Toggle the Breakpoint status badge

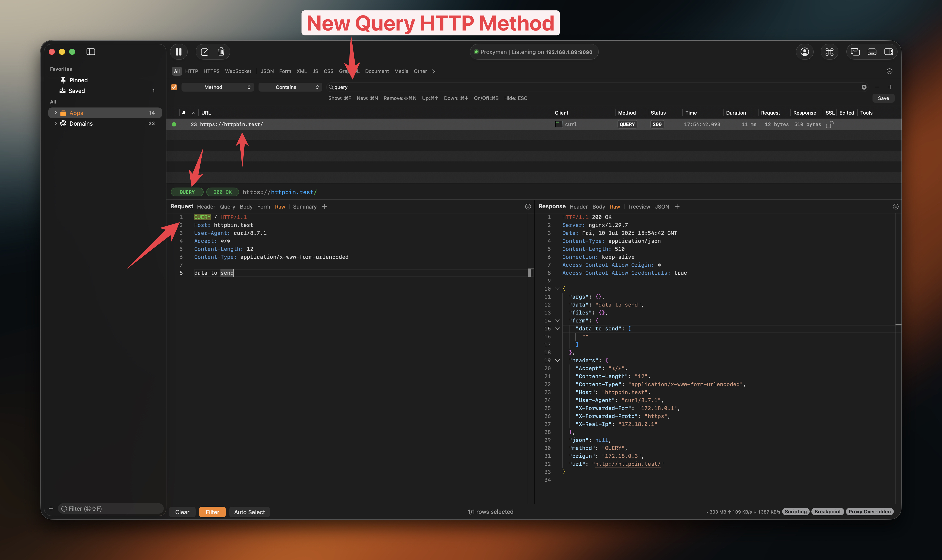(x=827, y=512)
